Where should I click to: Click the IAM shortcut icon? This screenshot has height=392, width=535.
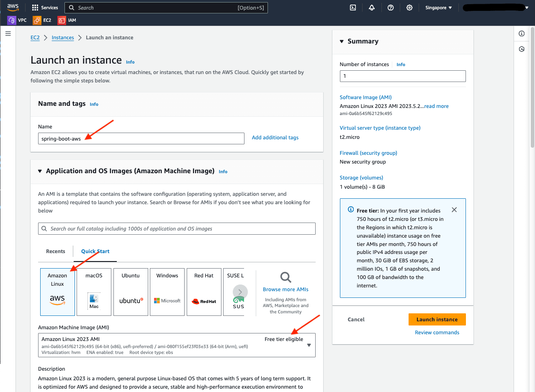coord(62,20)
